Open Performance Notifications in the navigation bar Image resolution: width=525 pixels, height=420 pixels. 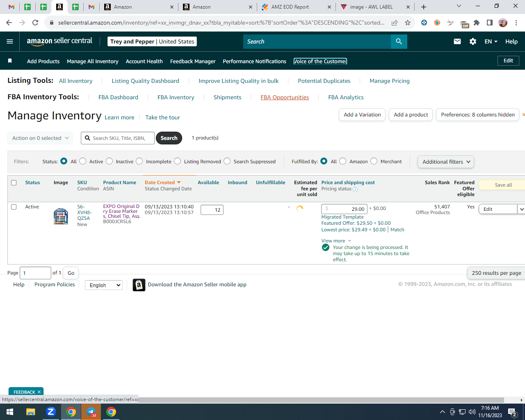(x=254, y=61)
